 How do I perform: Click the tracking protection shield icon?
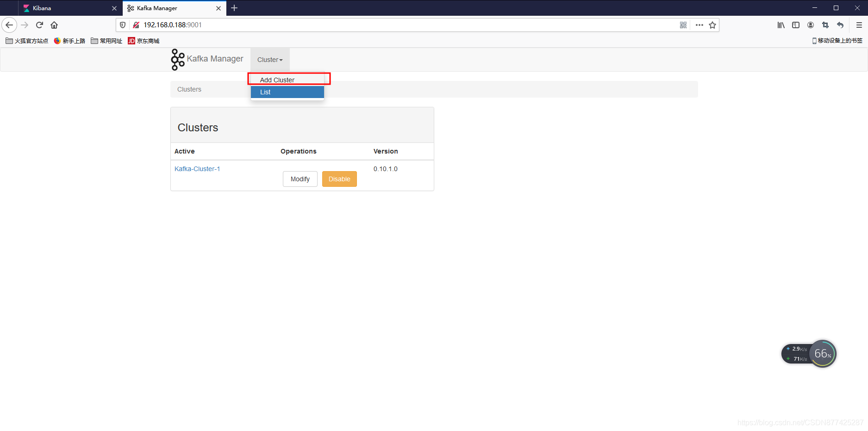[123, 25]
